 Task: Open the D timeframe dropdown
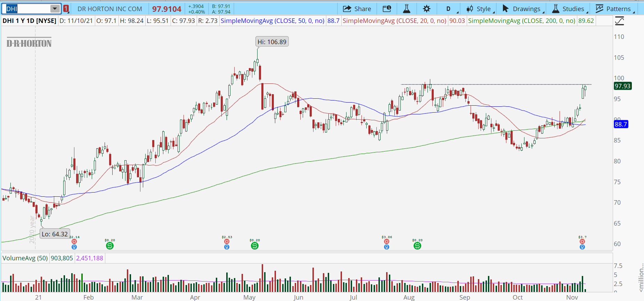coord(449,9)
